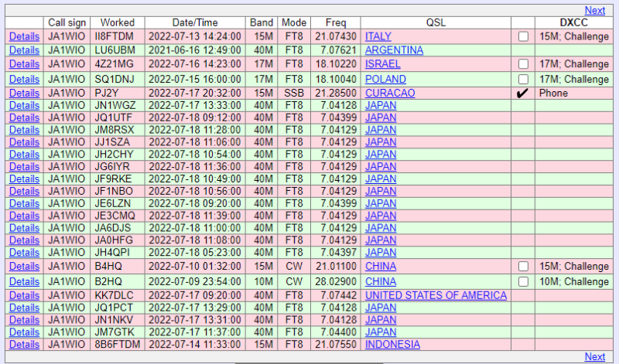Open Details for the KK7DLC contact

pyautogui.click(x=24, y=295)
